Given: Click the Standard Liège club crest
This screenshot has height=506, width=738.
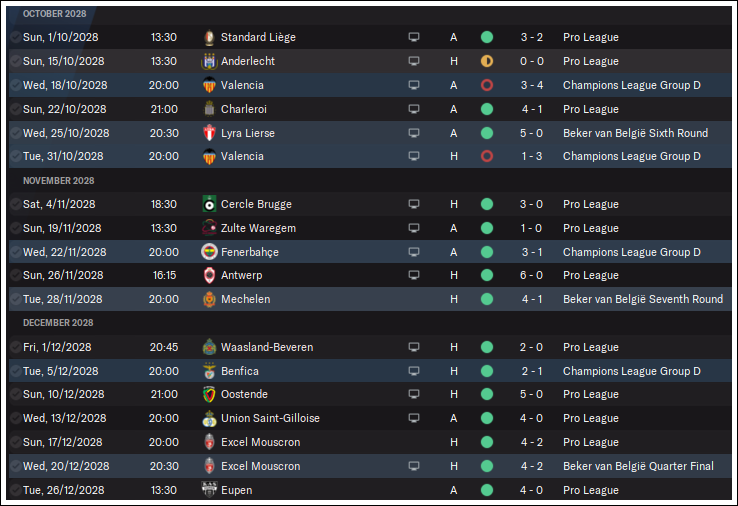Looking at the screenshot, I should tap(209, 37).
